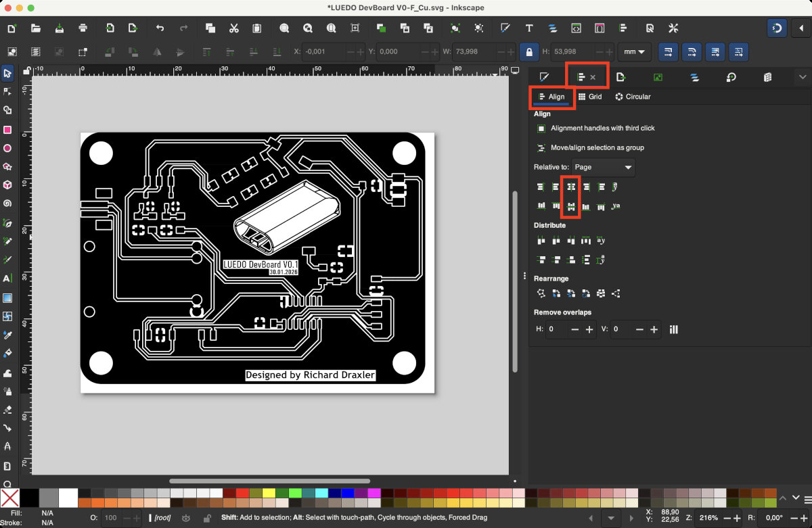Image resolution: width=812 pixels, height=528 pixels.
Task: Toggle scale rounded corners with rectangles
Action: point(691,52)
